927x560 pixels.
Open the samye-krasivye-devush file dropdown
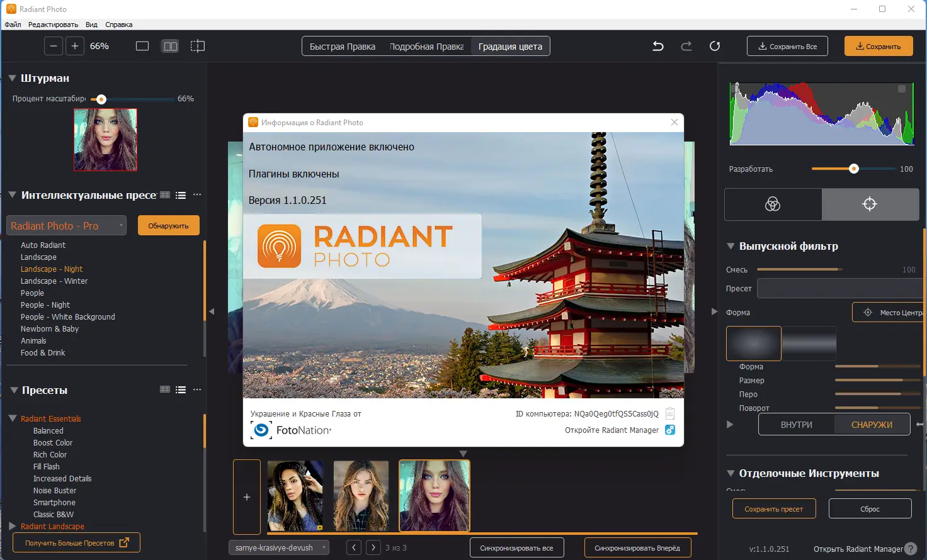point(279,548)
